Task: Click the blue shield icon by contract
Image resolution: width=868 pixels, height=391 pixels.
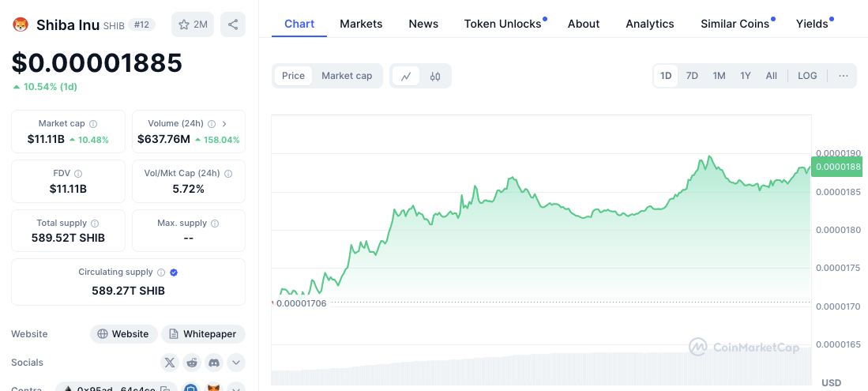Action: [191, 389]
